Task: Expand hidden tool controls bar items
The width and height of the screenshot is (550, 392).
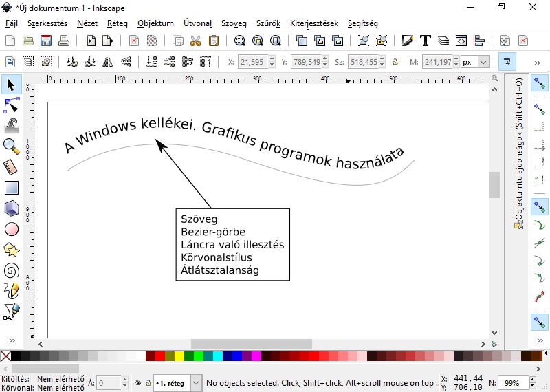Action: tap(538, 63)
